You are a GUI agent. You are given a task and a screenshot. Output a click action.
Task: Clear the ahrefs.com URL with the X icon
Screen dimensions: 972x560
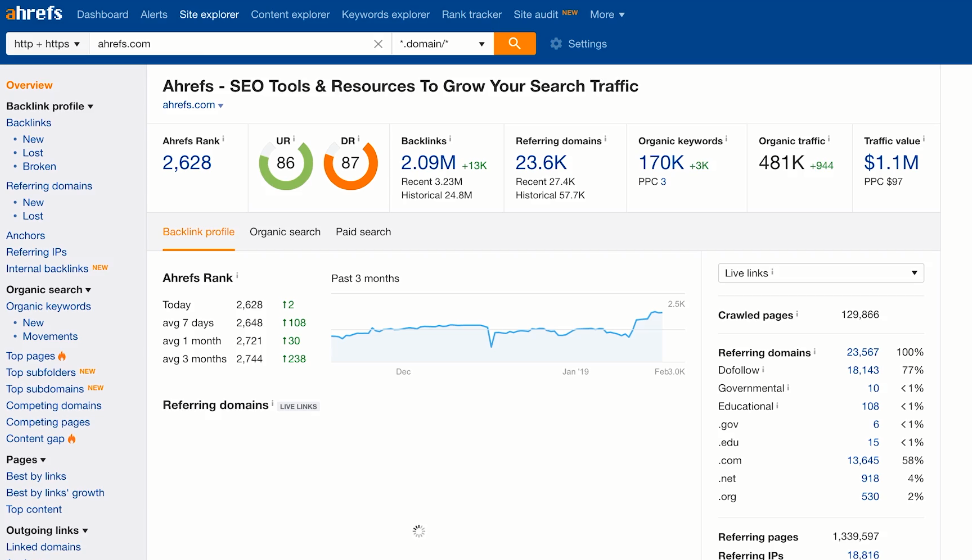point(378,44)
